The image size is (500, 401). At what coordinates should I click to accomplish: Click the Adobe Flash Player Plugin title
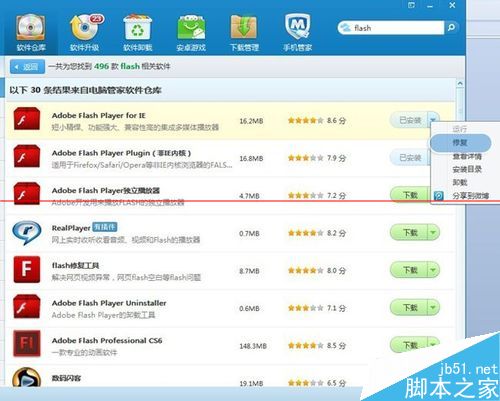121,153
